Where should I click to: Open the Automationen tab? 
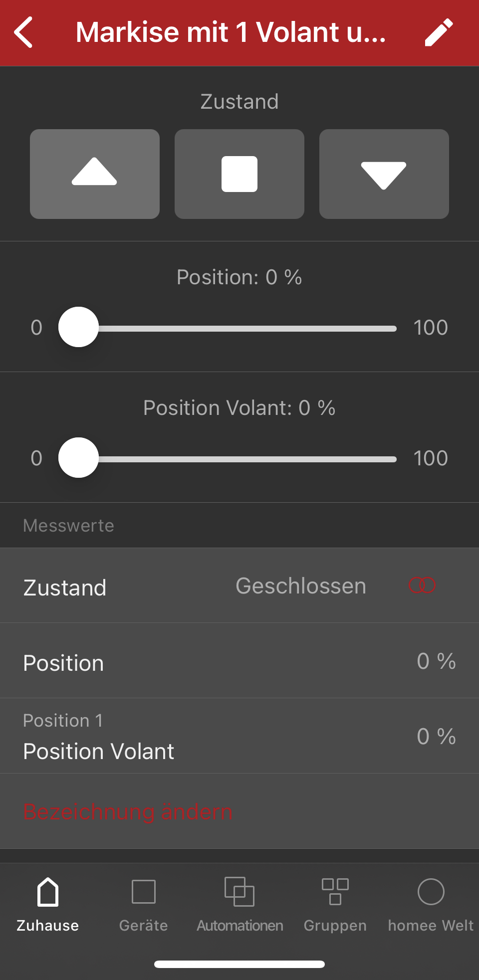[x=239, y=904]
